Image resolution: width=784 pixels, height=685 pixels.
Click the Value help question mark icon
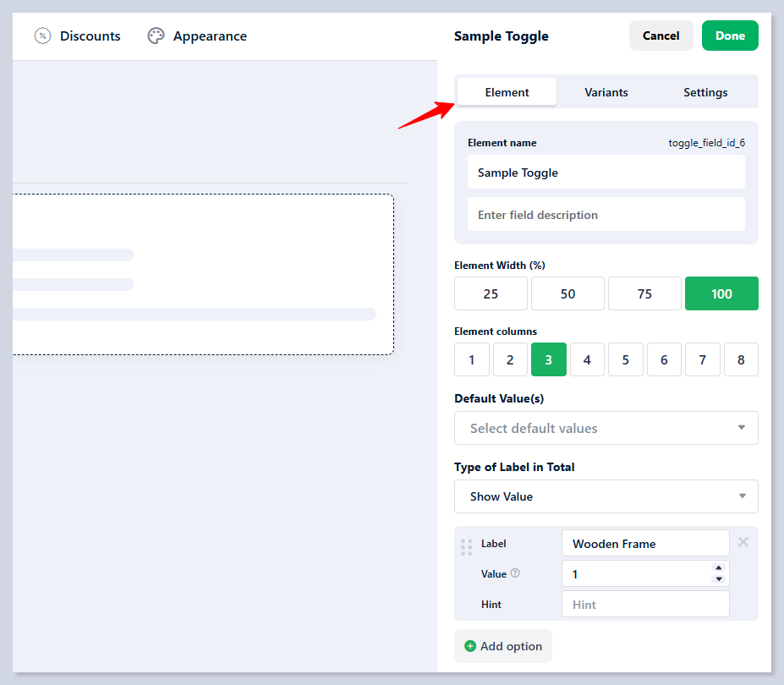515,573
